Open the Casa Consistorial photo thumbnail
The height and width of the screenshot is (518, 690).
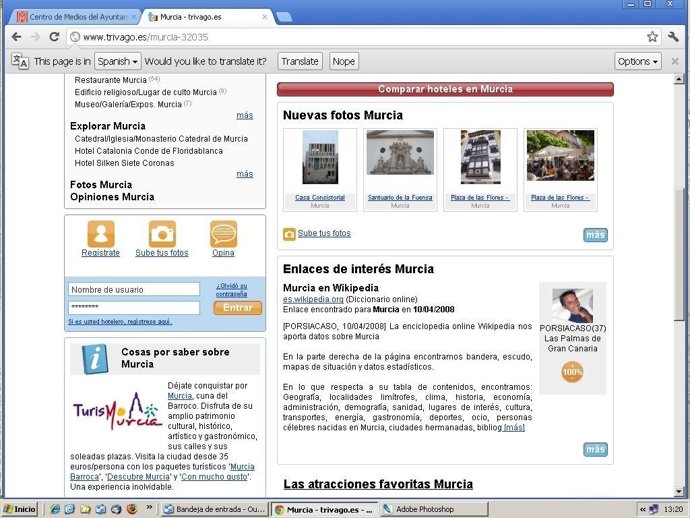320,157
